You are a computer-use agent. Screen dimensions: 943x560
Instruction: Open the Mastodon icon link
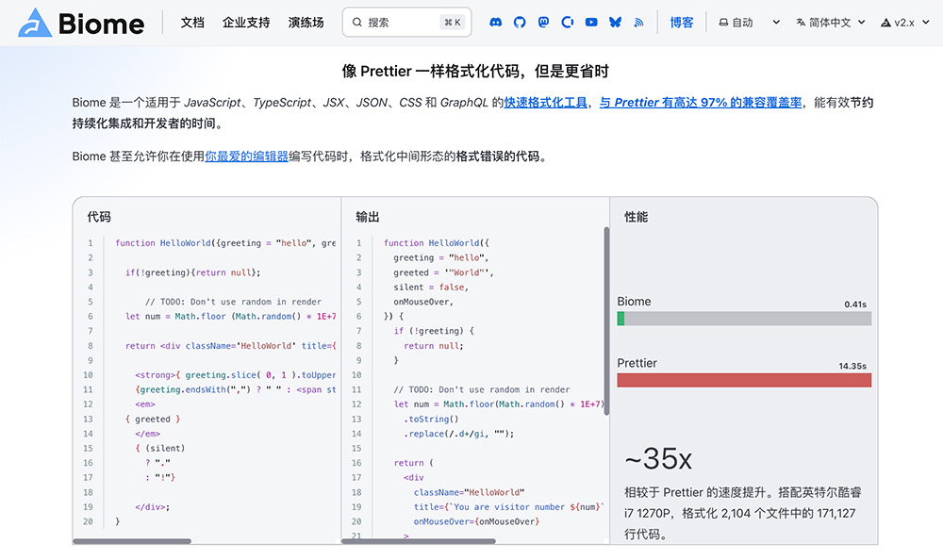[x=543, y=23]
